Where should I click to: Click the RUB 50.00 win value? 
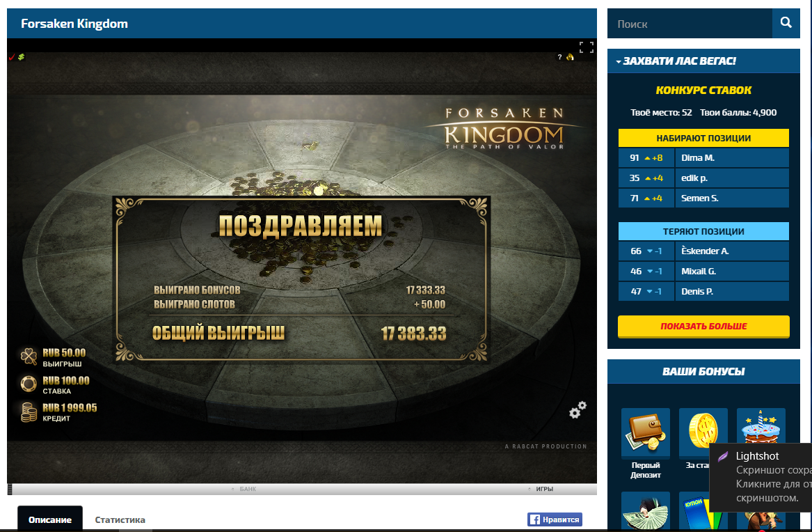pos(64,353)
